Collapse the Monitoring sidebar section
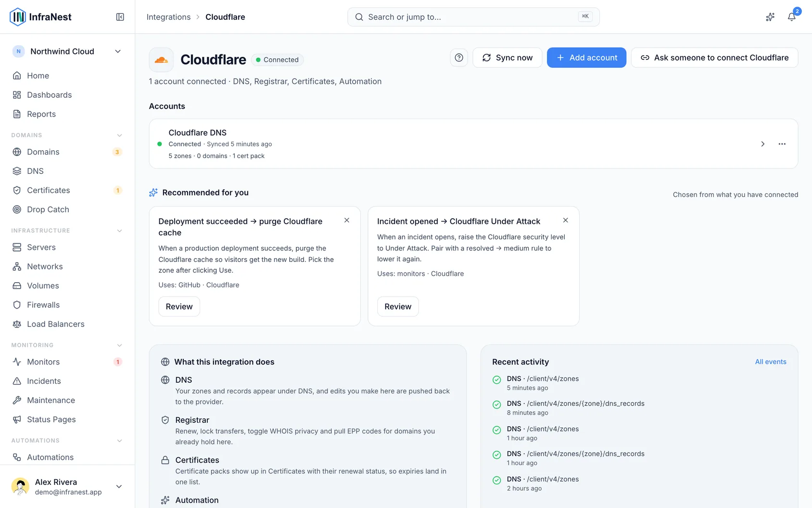Screen dimensions: 812x508 pos(119,345)
